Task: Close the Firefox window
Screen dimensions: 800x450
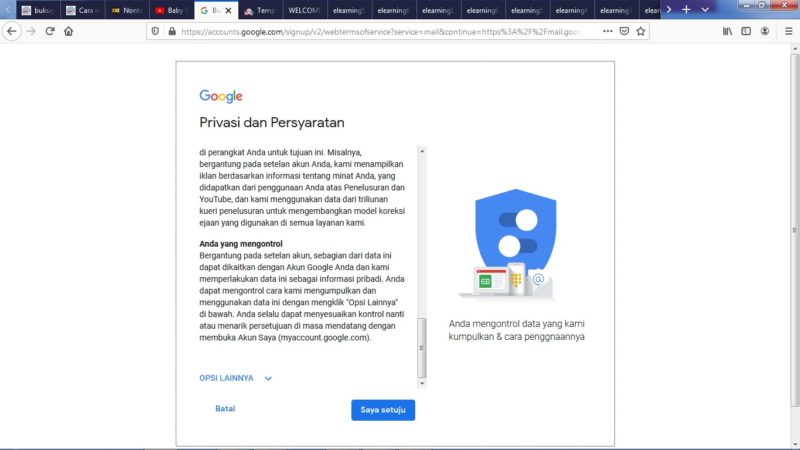Action: [784, 5]
